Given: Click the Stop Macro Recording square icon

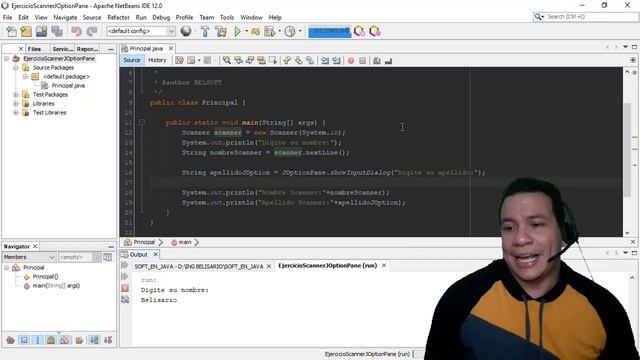Looking at the screenshot, I should [362, 61].
